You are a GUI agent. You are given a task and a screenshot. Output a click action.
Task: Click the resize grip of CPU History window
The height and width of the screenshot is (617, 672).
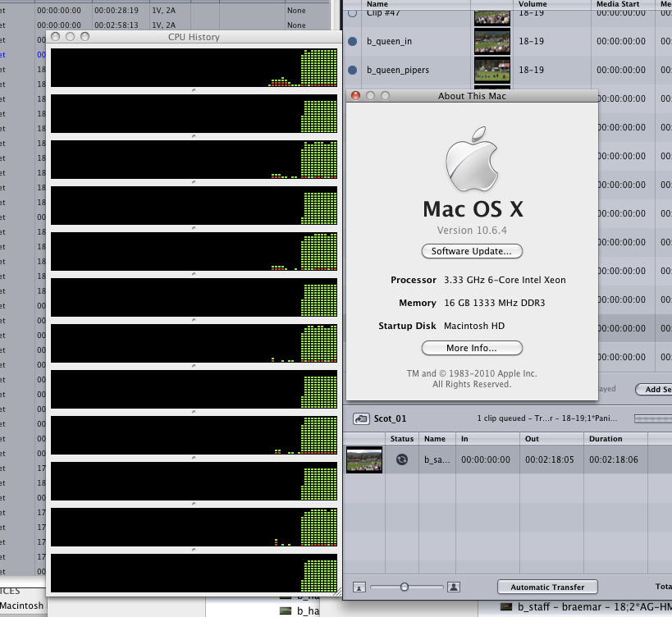click(337, 592)
